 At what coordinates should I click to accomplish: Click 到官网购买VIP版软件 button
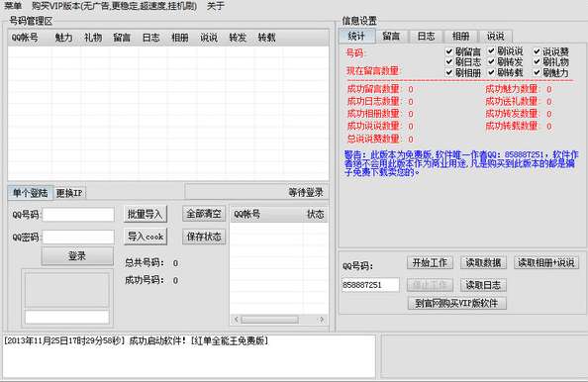pyautogui.click(x=456, y=303)
